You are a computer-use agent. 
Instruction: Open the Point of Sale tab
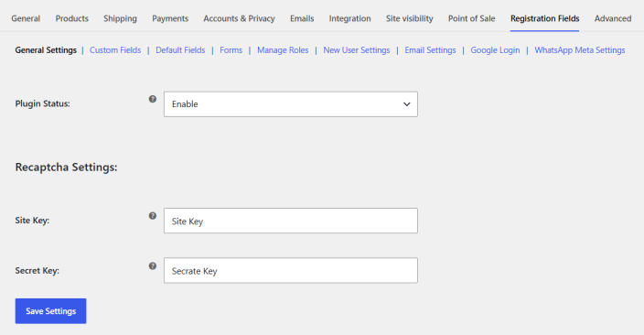pyautogui.click(x=471, y=18)
